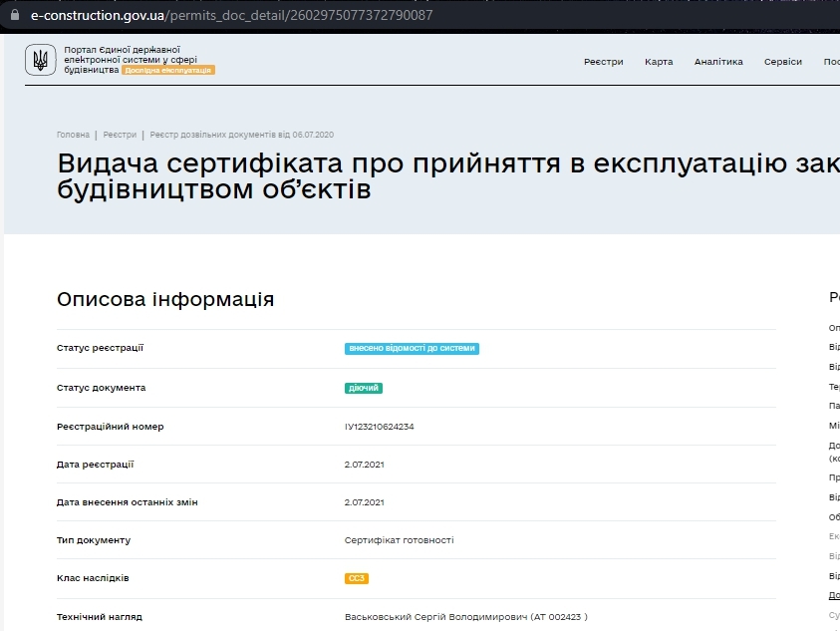Select the 'Дата реєстрації' value 2.07.2021
Image resolution: width=840 pixels, height=631 pixels.
click(x=365, y=465)
